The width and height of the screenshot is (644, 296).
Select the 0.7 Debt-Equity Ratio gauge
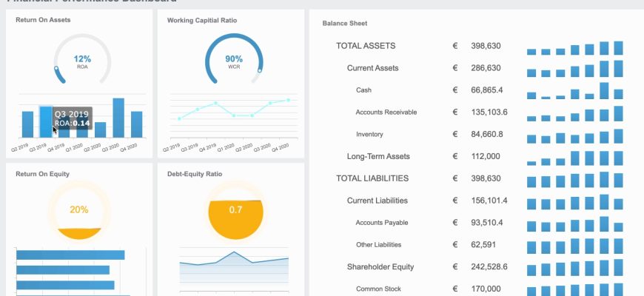(235, 210)
